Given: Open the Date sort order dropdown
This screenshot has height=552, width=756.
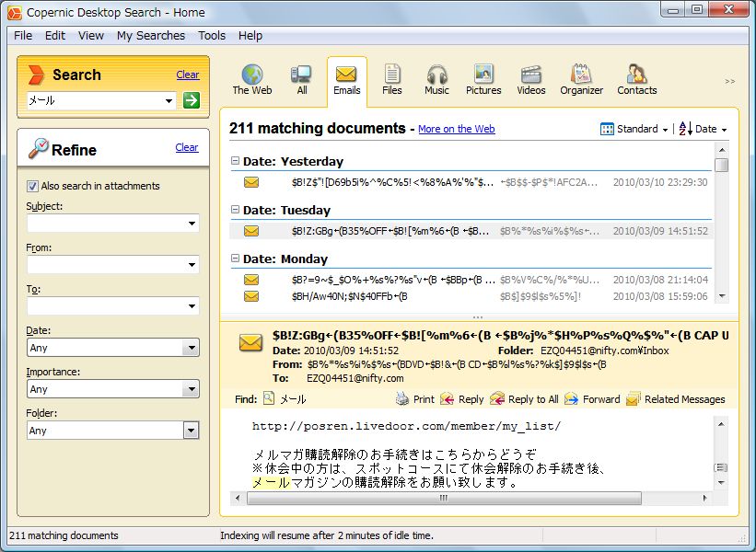Looking at the screenshot, I should (703, 129).
